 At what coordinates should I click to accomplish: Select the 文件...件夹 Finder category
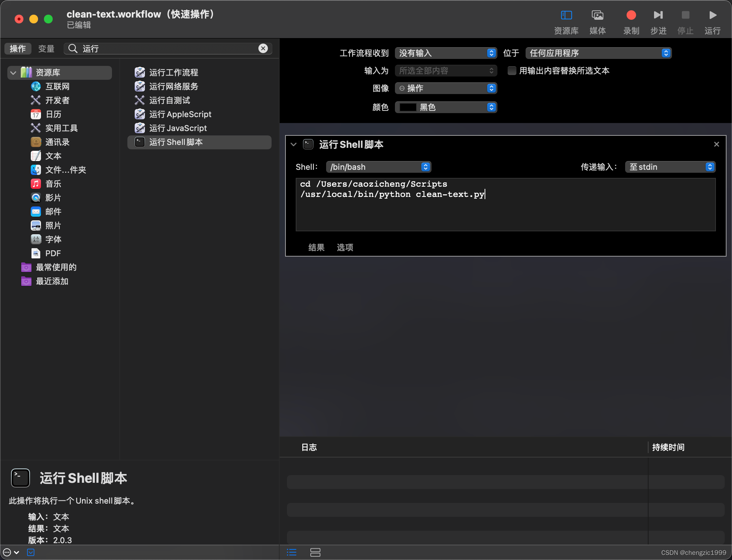click(x=58, y=170)
